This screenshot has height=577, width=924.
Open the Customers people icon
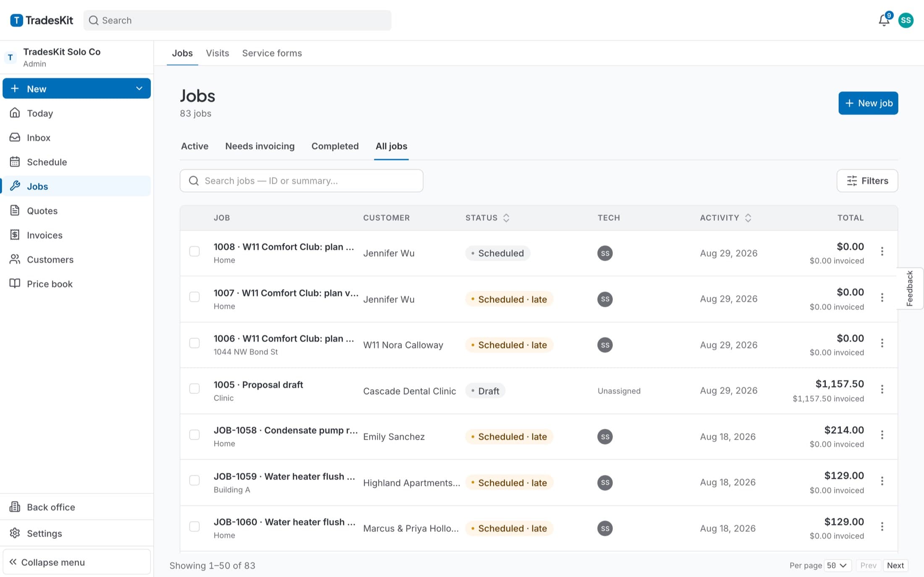coord(15,259)
